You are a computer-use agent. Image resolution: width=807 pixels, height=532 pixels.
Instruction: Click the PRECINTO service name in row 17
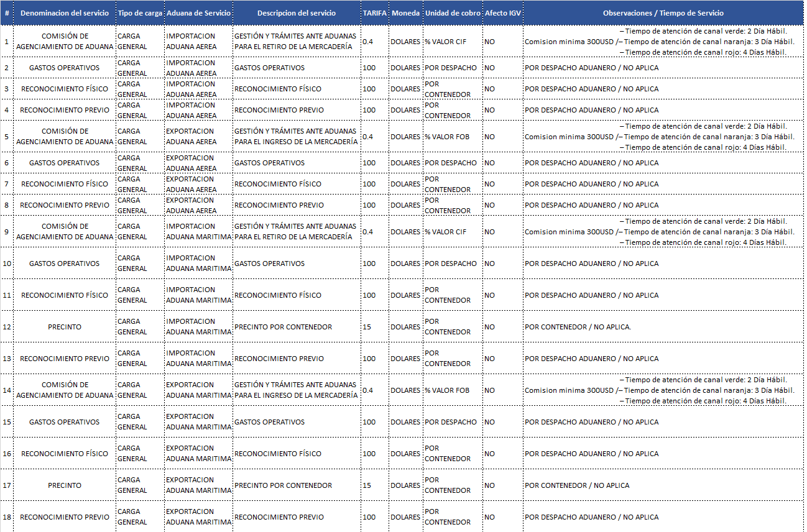click(x=65, y=485)
